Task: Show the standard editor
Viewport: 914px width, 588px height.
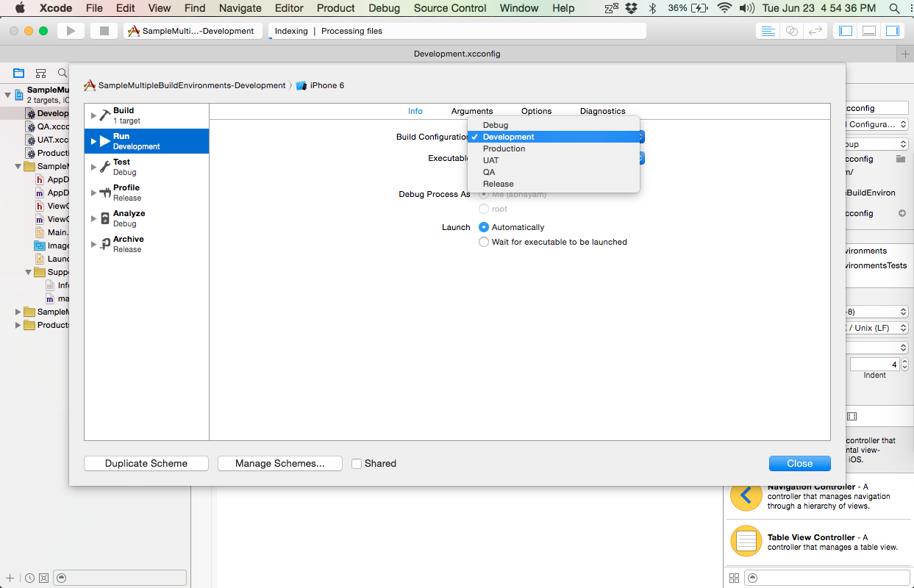Action: [768, 31]
